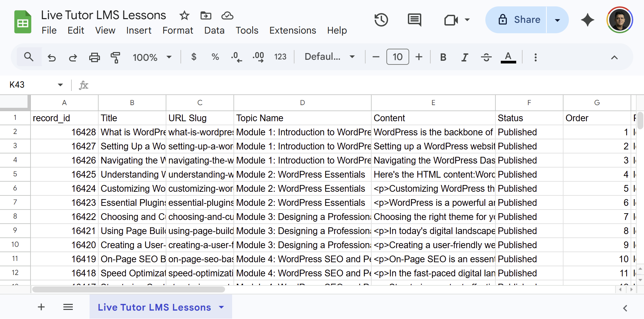Open the comments panel
The image size is (644, 319).
coord(414,20)
